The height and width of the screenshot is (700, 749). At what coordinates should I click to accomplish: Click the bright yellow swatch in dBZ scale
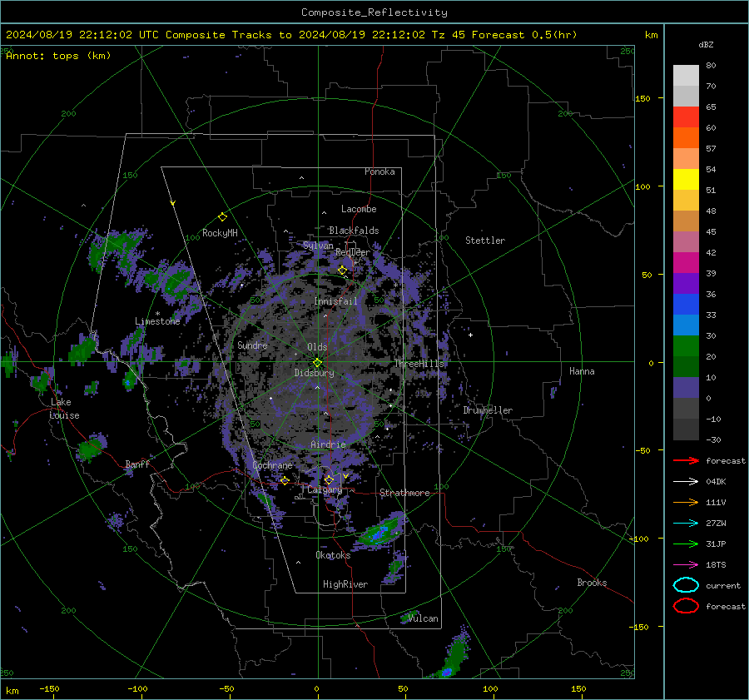pyautogui.click(x=686, y=180)
